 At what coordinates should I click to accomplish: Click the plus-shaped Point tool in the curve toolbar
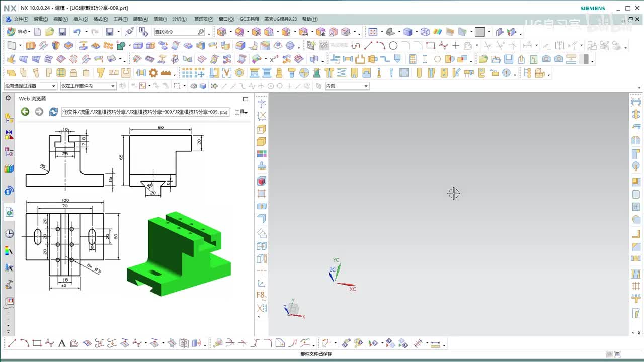click(x=456, y=46)
